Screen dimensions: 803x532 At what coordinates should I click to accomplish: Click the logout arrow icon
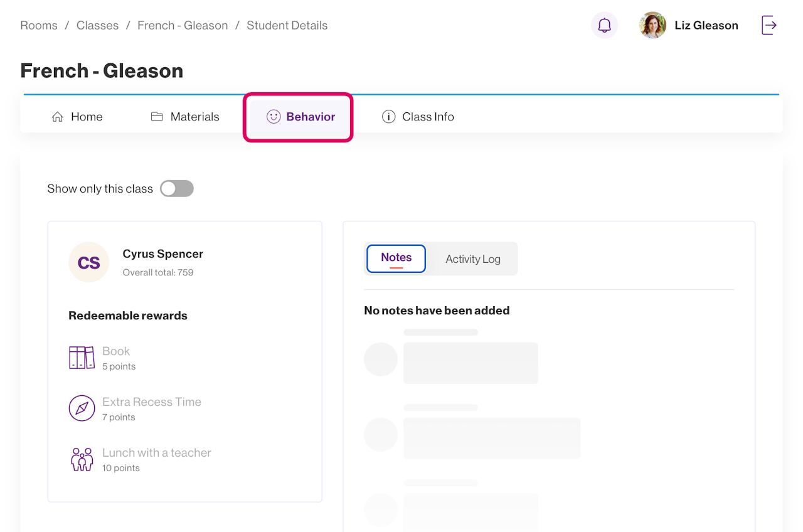tap(769, 26)
